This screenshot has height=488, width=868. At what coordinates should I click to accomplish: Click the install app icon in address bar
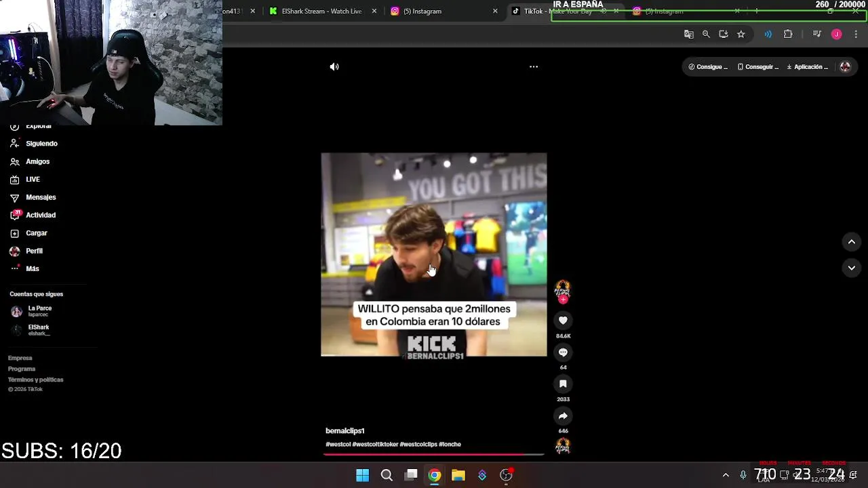(724, 34)
